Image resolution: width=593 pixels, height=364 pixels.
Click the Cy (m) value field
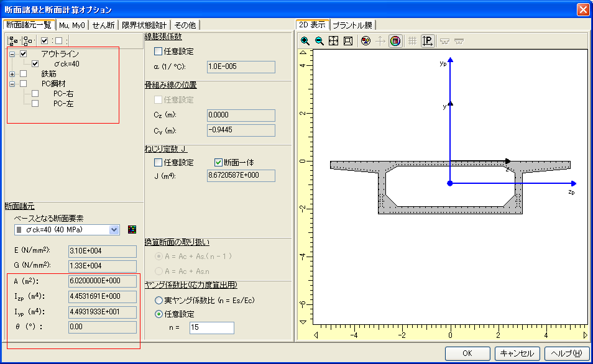pos(241,130)
